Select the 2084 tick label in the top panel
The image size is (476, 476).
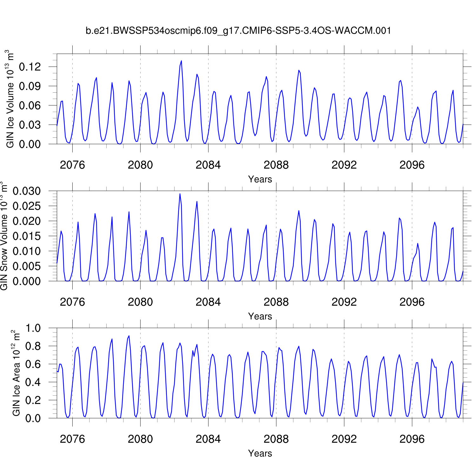208,165
